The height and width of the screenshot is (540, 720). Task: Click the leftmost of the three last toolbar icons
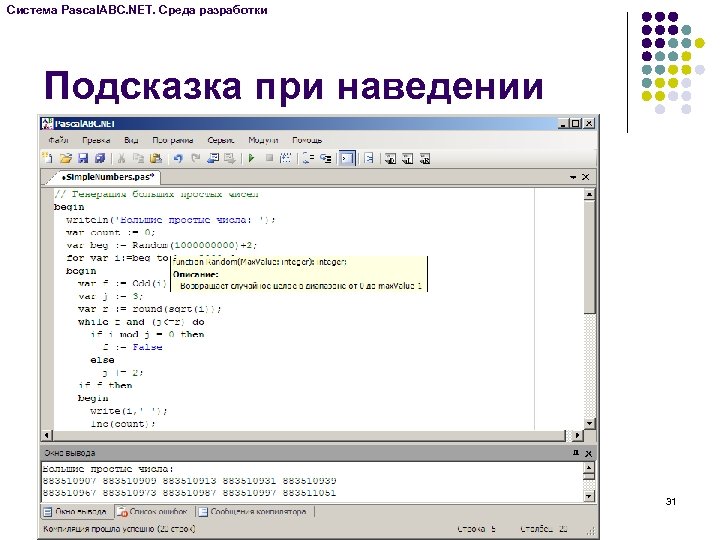click(390, 158)
